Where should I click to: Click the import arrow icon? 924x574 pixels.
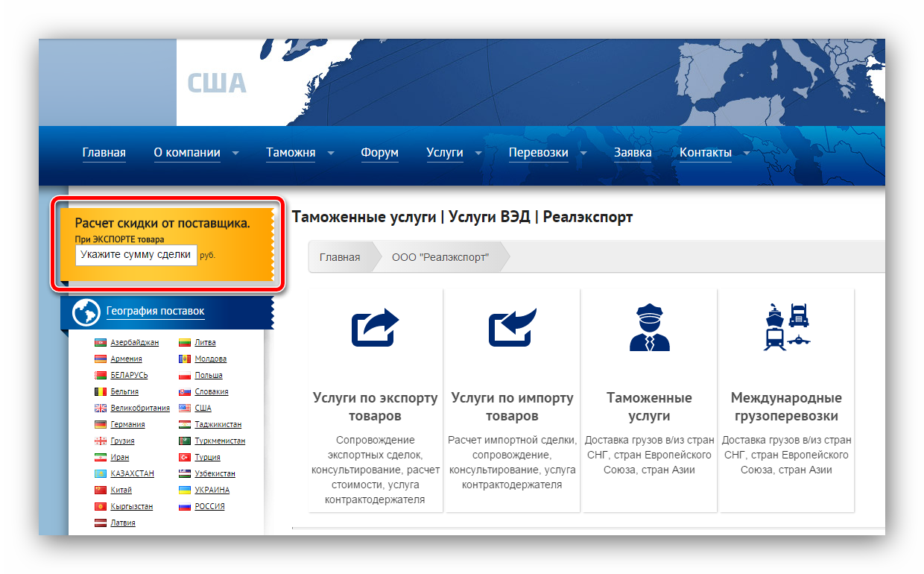tap(513, 328)
